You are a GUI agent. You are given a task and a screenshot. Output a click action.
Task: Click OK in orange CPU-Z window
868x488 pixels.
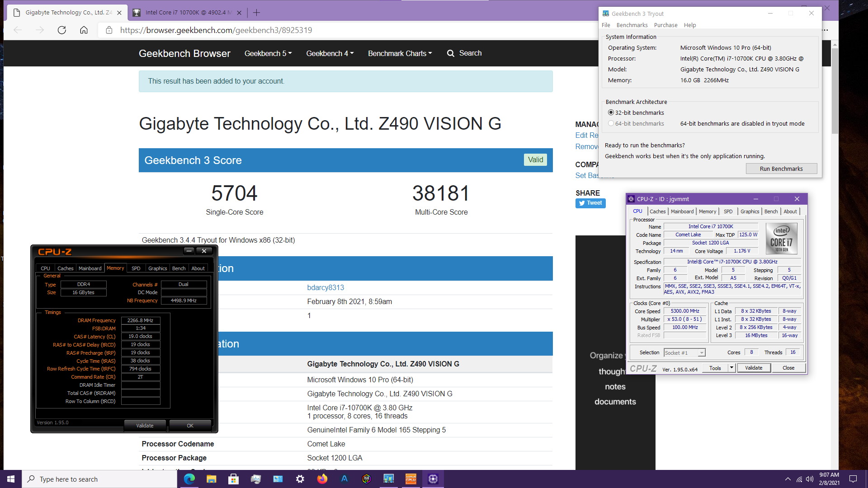pyautogui.click(x=190, y=426)
